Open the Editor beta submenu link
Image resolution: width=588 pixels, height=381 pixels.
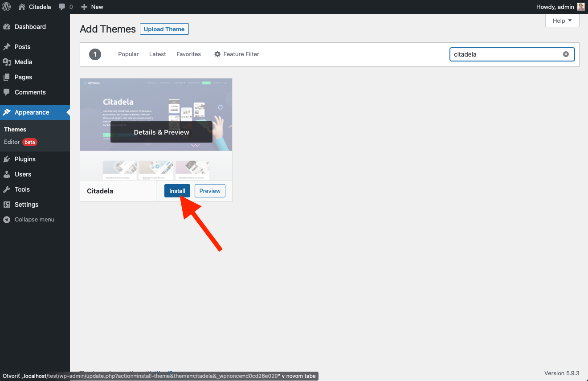click(x=12, y=142)
